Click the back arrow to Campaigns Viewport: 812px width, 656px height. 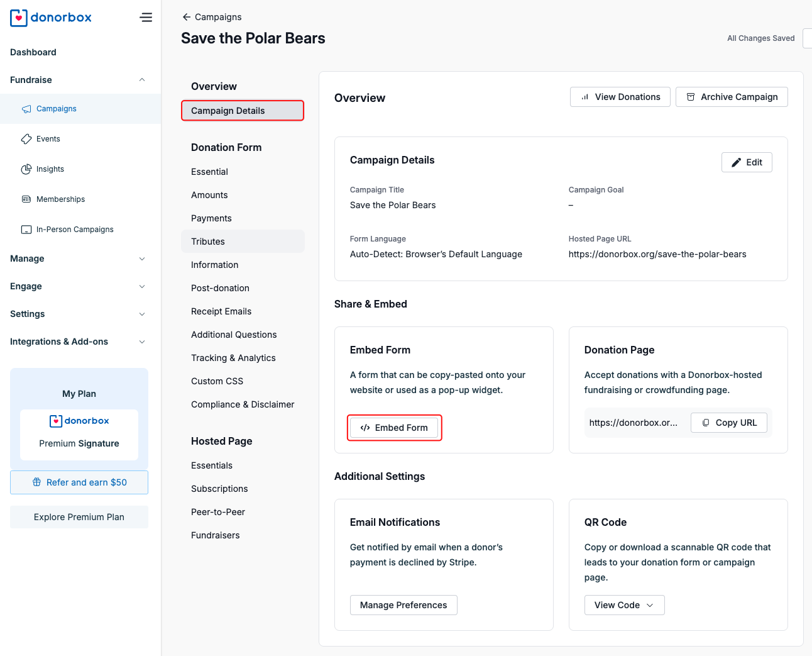pyautogui.click(x=186, y=17)
